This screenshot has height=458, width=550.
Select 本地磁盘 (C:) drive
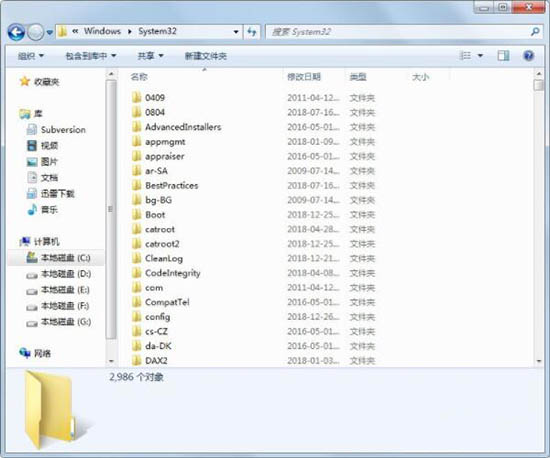58,258
